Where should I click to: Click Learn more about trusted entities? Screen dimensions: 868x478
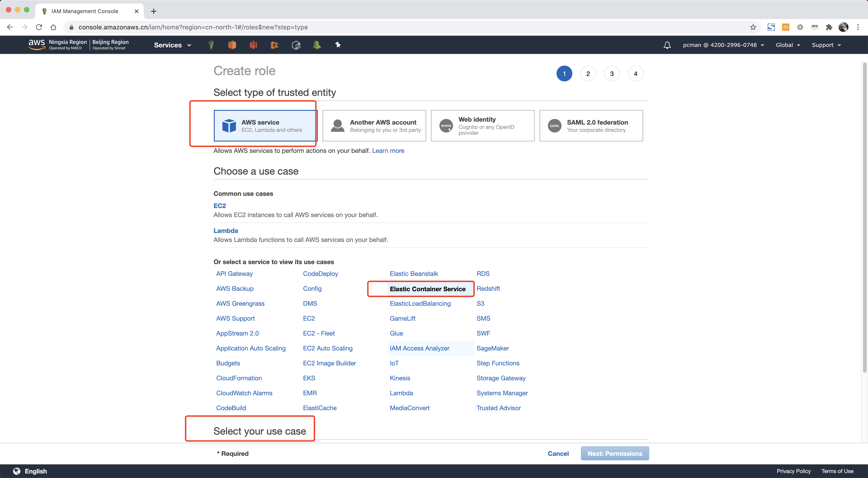click(x=388, y=150)
